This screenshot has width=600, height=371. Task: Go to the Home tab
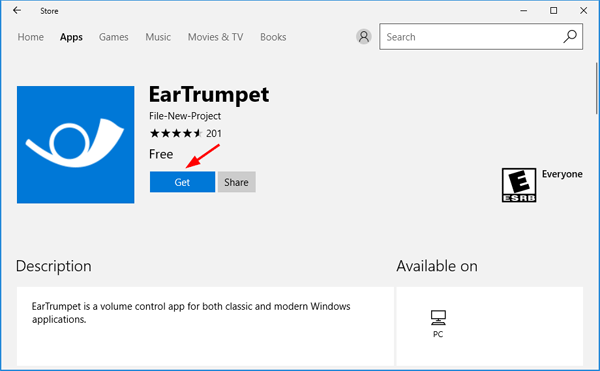(31, 37)
